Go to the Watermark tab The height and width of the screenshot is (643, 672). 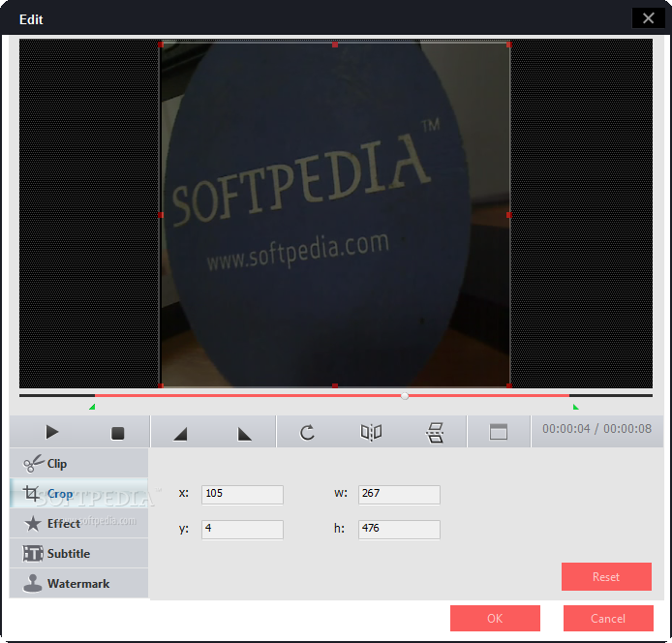pos(78,583)
